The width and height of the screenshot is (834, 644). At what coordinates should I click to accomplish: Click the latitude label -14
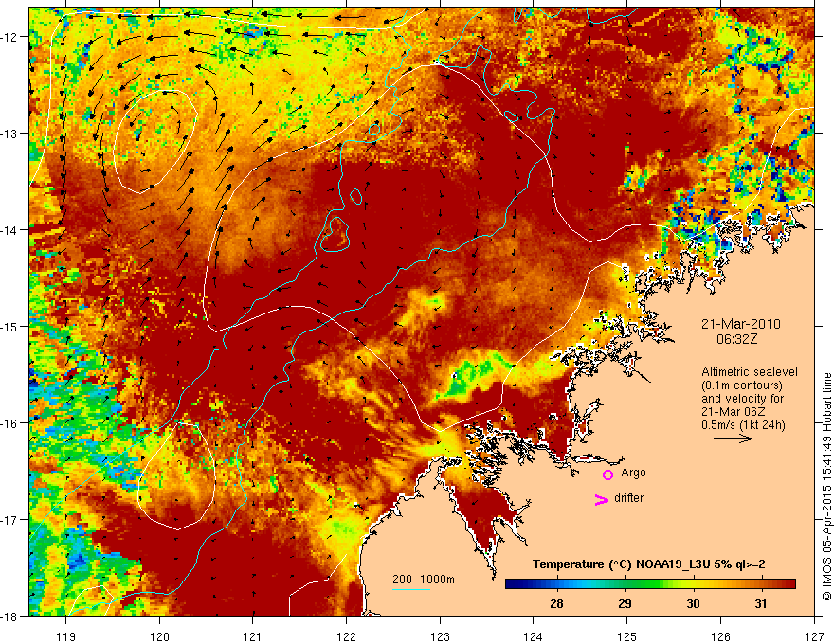10,230
